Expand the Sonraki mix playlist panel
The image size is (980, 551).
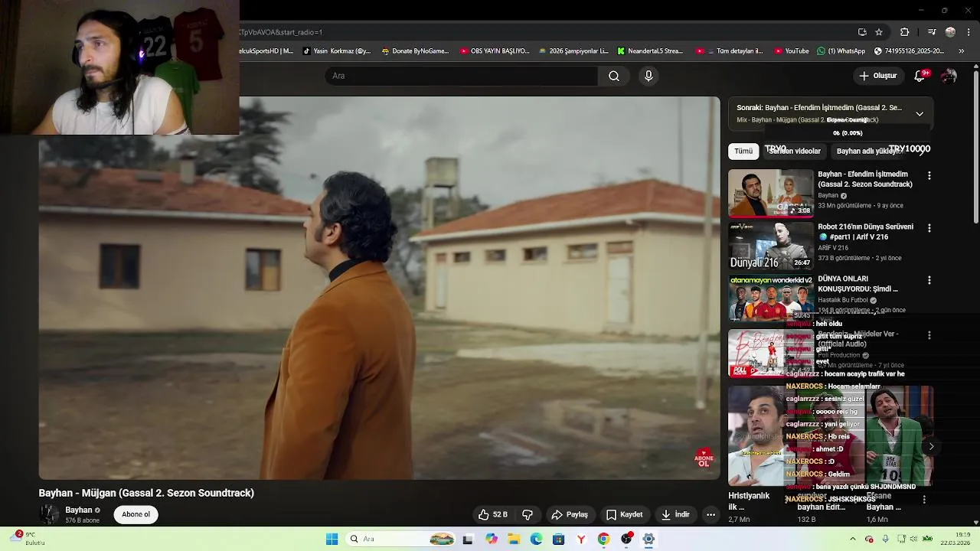[x=920, y=113]
